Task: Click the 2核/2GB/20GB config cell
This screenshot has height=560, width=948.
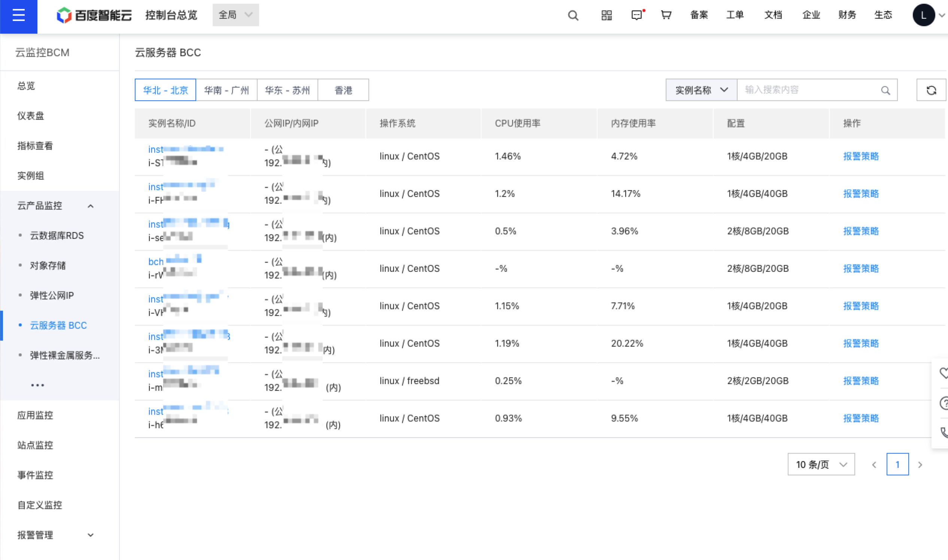Action: click(x=758, y=381)
